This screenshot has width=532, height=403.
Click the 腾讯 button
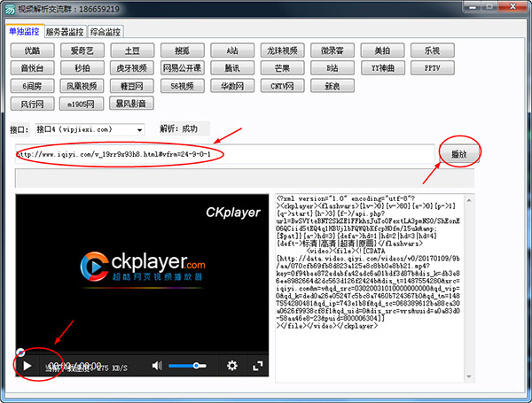point(232,68)
